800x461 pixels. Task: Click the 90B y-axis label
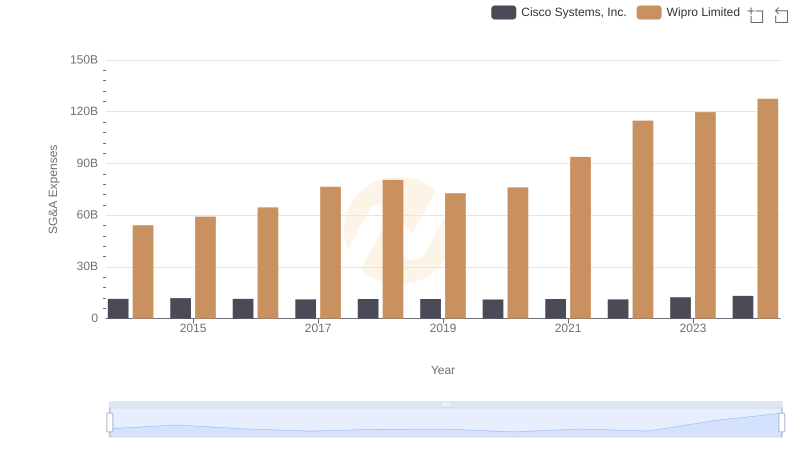[x=87, y=163]
